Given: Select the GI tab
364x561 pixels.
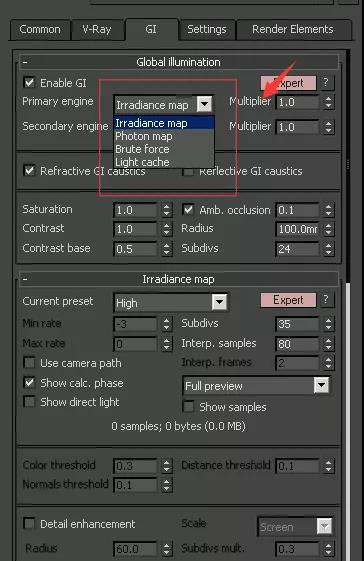Looking at the screenshot, I should (x=151, y=29).
